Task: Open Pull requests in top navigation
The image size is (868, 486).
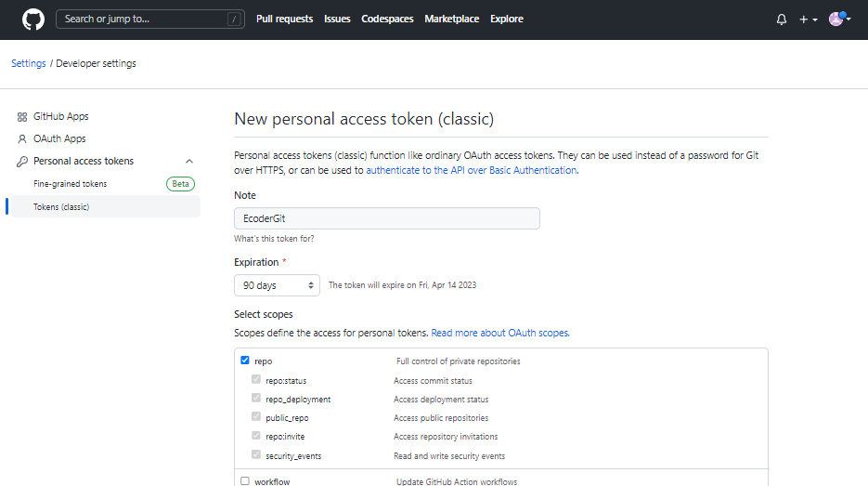Action: point(284,19)
